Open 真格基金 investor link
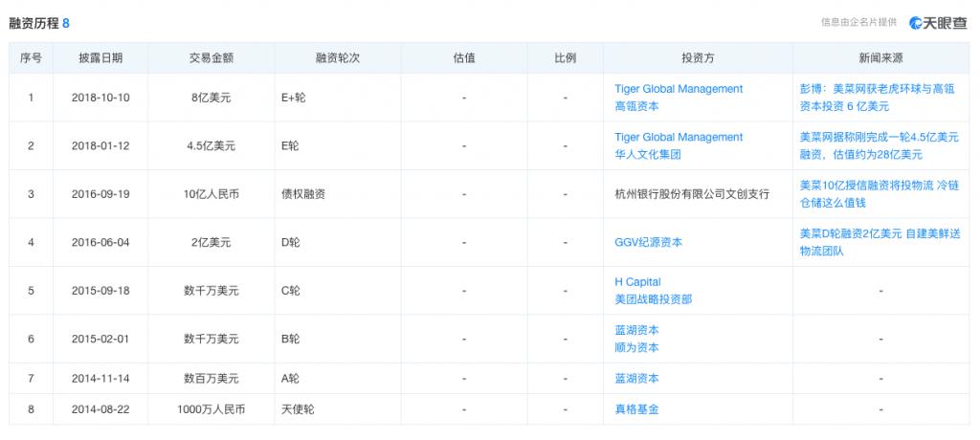980x440 pixels. [x=636, y=409]
